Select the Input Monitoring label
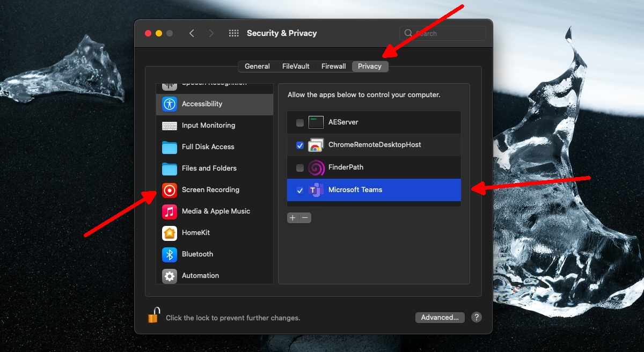The height and width of the screenshot is (352, 644). click(208, 125)
